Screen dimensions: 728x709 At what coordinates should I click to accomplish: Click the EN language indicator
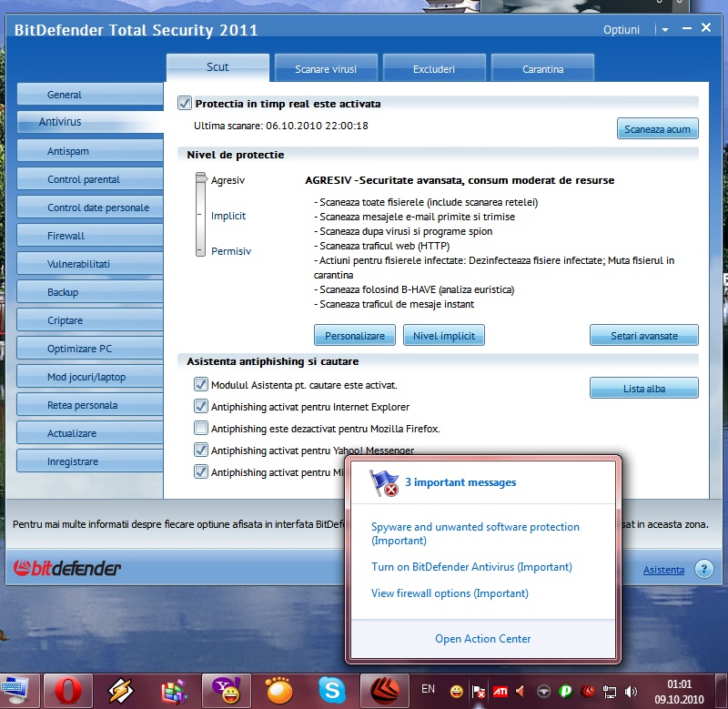(428, 689)
